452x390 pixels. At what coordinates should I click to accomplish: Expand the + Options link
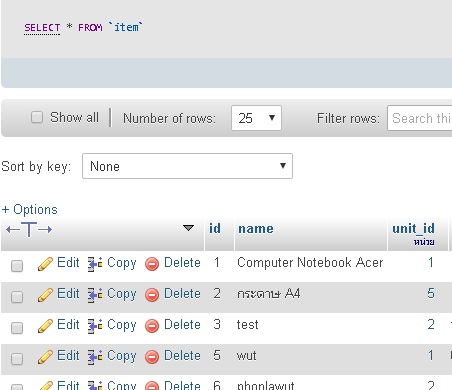pos(29,210)
